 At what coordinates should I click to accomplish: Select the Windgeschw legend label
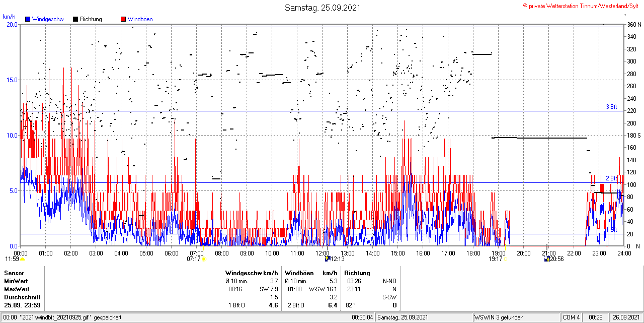click(x=47, y=19)
